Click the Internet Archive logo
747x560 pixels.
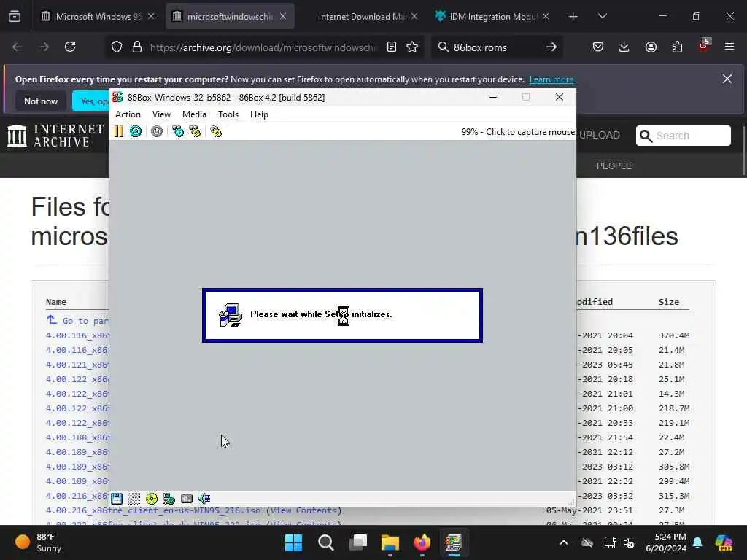tap(55, 135)
